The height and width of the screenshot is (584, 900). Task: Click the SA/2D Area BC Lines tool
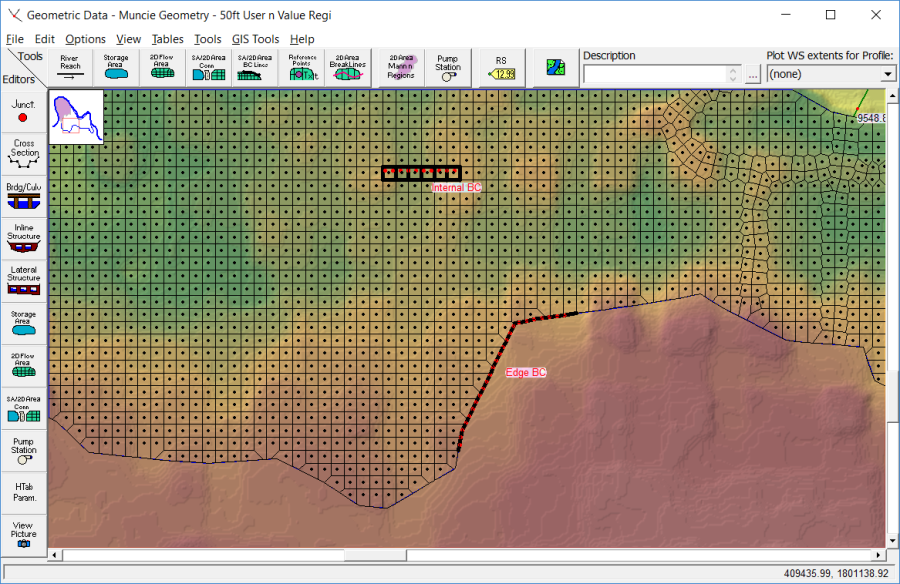tap(255, 67)
